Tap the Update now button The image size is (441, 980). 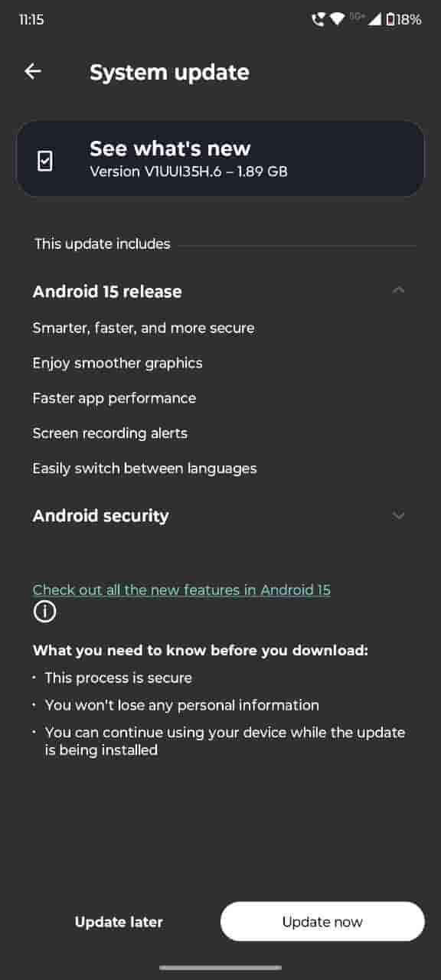[x=322, y=922]
